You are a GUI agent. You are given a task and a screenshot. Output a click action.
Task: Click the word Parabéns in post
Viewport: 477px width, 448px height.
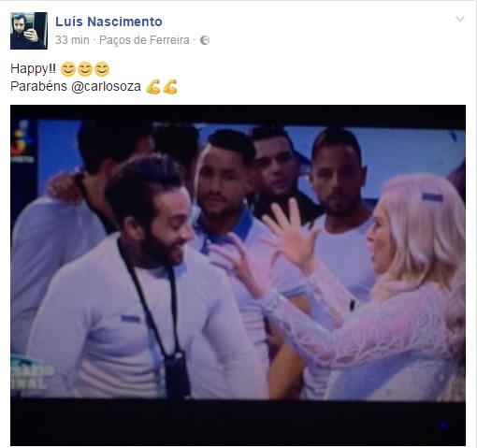point(38,86)
